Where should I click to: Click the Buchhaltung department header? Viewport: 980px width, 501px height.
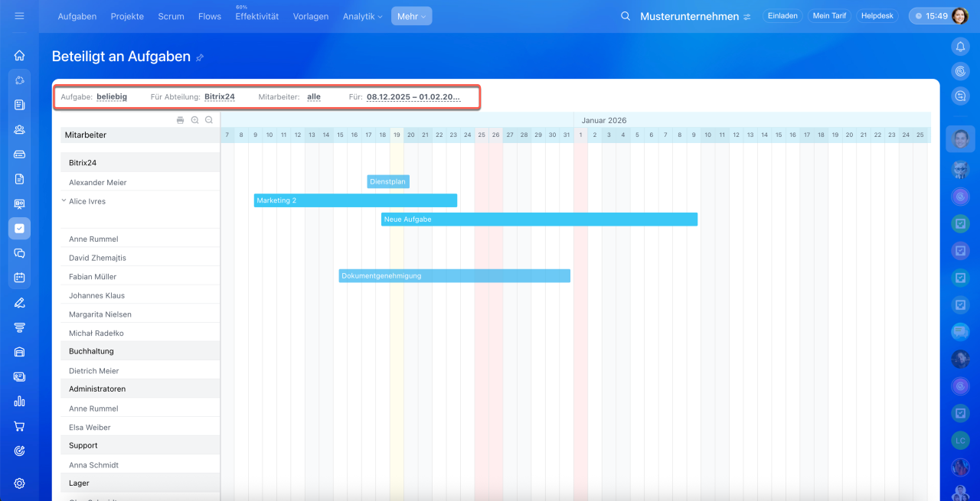(140, 351)
